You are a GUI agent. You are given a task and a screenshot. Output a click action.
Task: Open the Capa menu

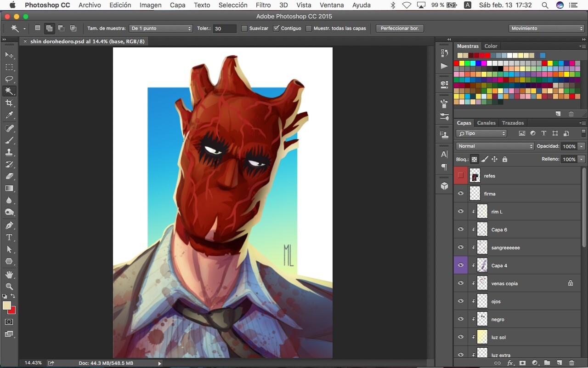[x=178, y=5]
